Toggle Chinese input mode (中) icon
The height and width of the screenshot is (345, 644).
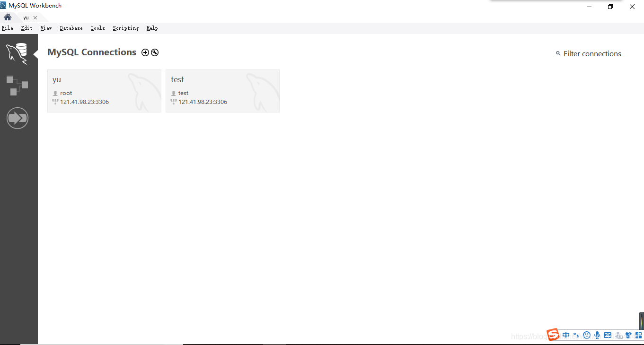pos(566,335)
